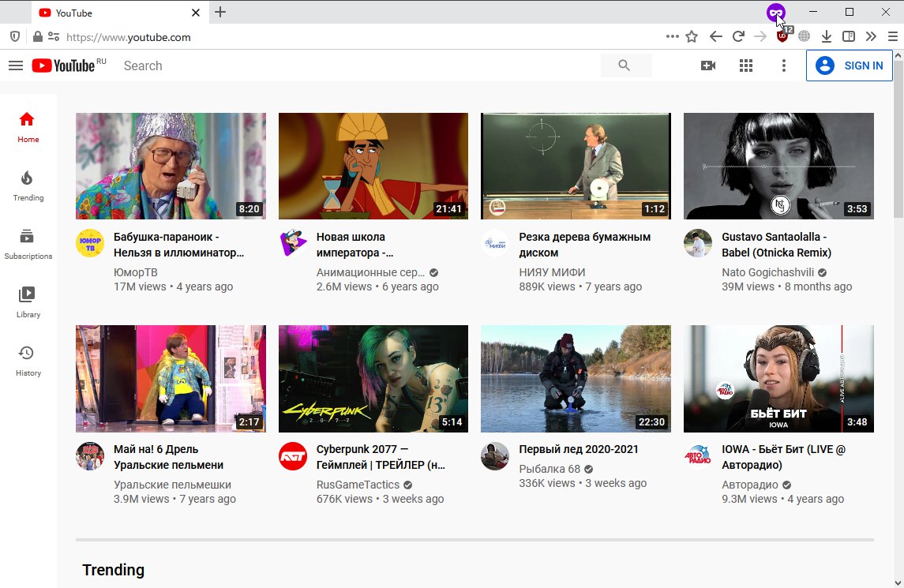The height and width of the screenshot is (588, 904).
Task: Click the НИЯУ МИФИ channel avatar
Action: [x=495, y=243]
